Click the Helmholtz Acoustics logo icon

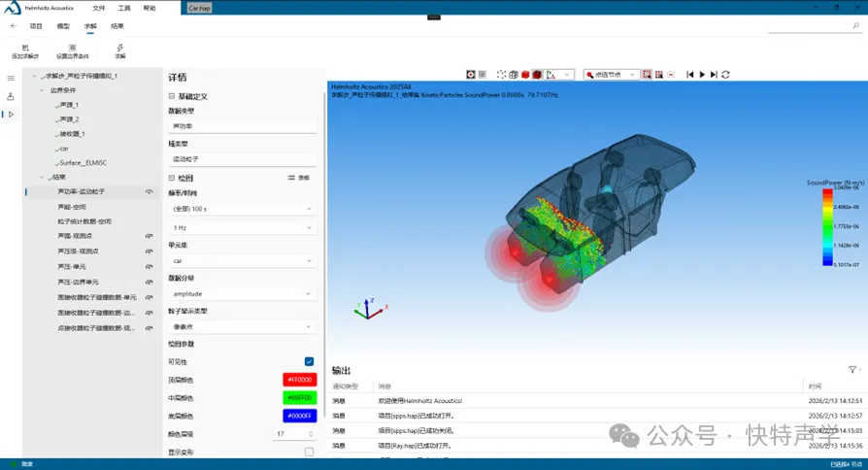[x=13, y=7]
